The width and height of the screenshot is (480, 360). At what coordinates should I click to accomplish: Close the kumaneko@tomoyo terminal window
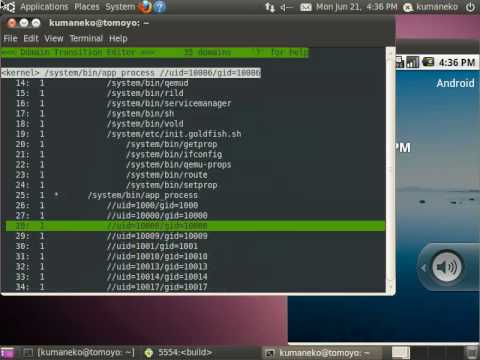(x=12, y=23)
